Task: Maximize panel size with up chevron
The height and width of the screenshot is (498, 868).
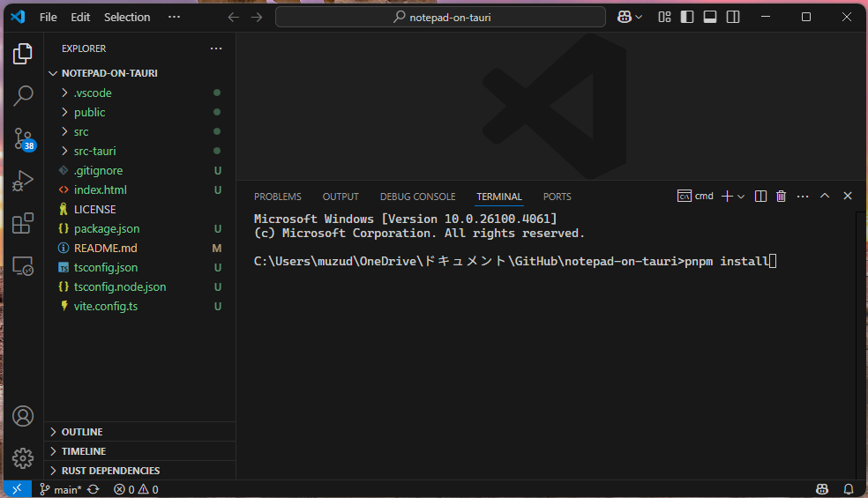Action: [x=825, y=196]
